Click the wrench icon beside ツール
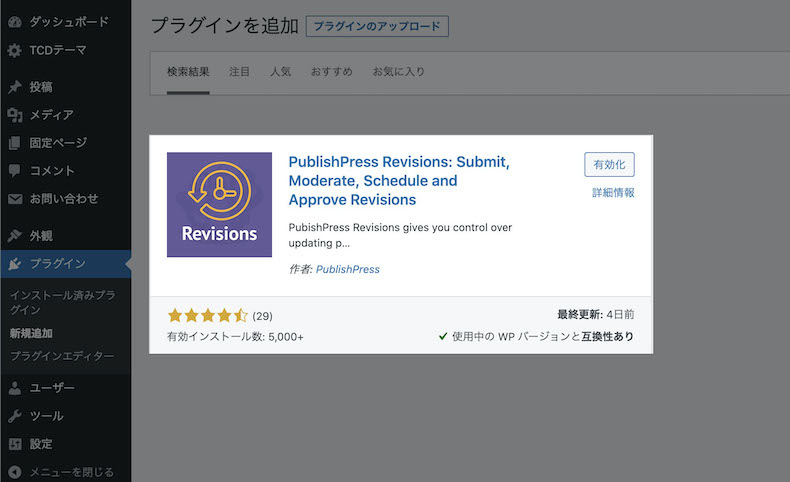 15,416
